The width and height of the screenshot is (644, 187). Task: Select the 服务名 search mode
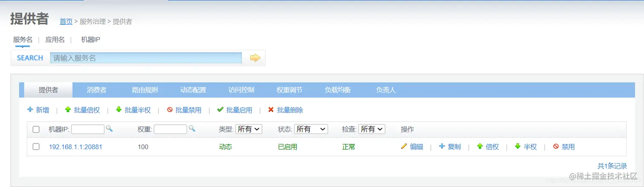[x=23, y=39]
